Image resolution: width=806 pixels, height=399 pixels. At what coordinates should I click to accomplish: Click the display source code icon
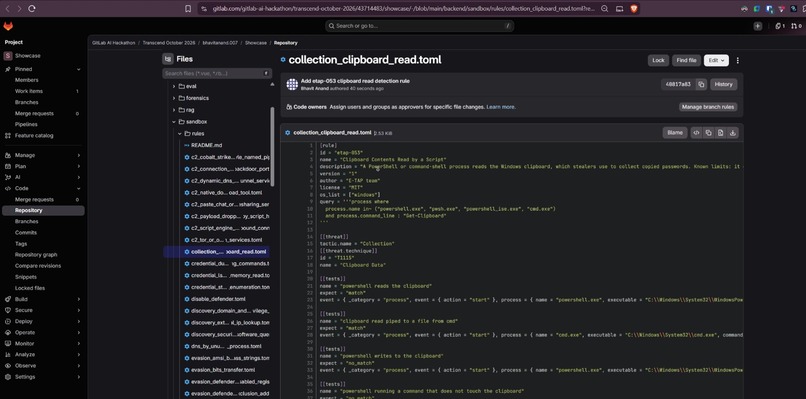[696, 133]
